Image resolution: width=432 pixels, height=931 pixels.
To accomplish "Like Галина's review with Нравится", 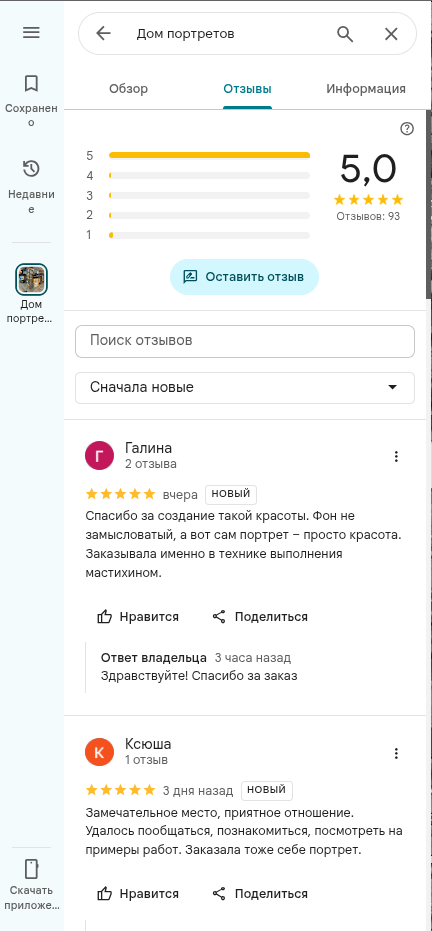I will 138,617.
